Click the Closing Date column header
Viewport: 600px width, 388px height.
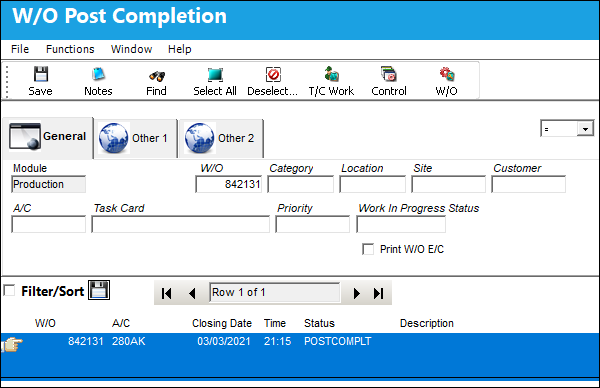(x=222, y=323)
